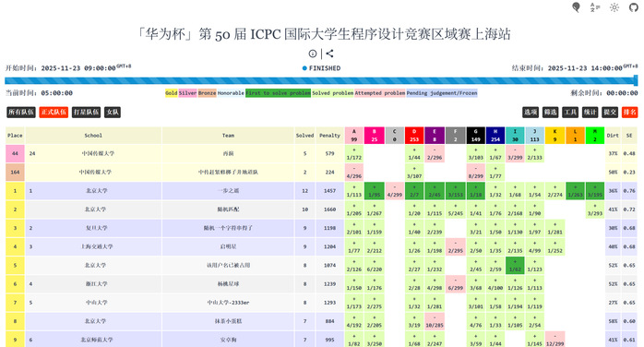The image size is (644, 347).
Task: Click the end handle of the contest progress bar
Action: 636,80
